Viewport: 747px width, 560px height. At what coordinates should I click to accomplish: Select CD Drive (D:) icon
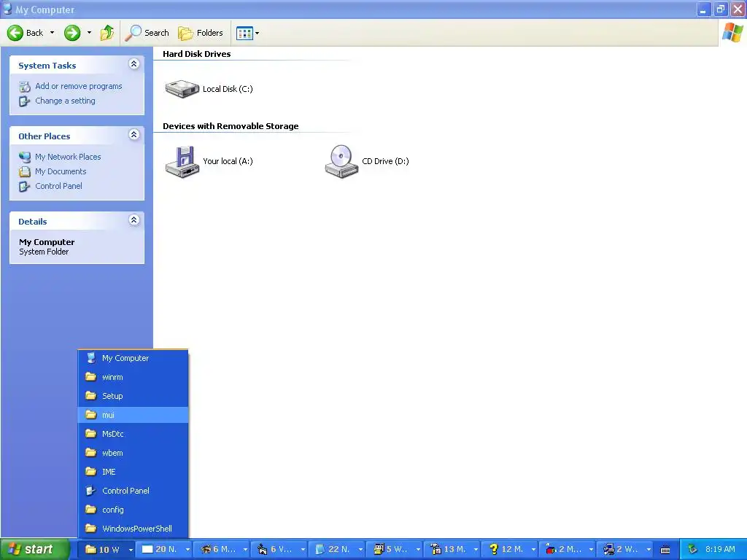341,162
